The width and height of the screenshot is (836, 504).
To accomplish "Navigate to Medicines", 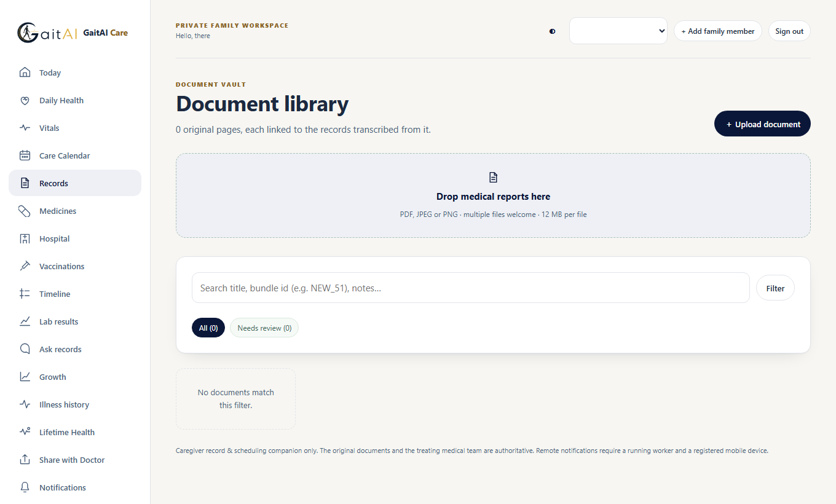I will (75, 211).
